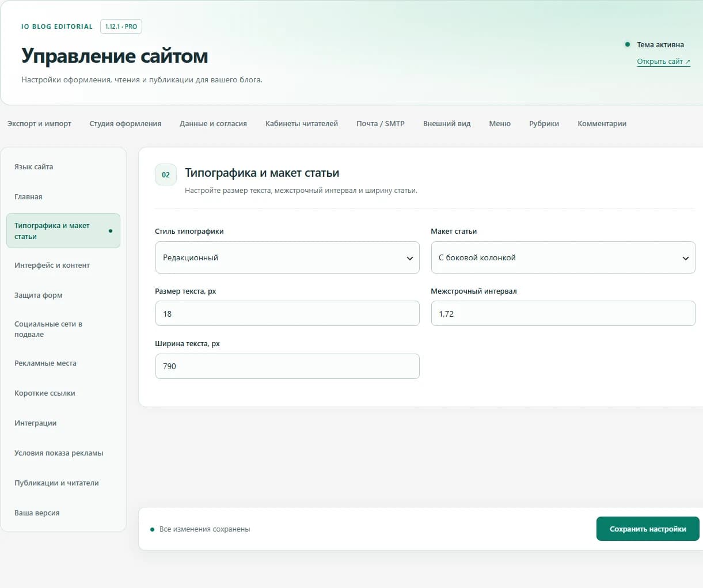Click the 02 section number badge
The height and width of the screenshot is (588, 703).
166,174
